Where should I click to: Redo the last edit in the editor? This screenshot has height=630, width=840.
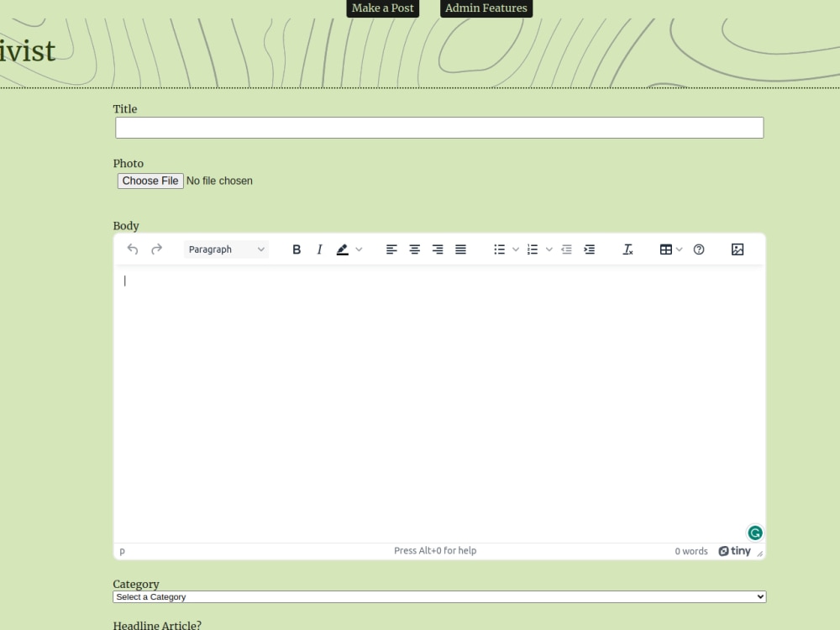click(156, 249)
